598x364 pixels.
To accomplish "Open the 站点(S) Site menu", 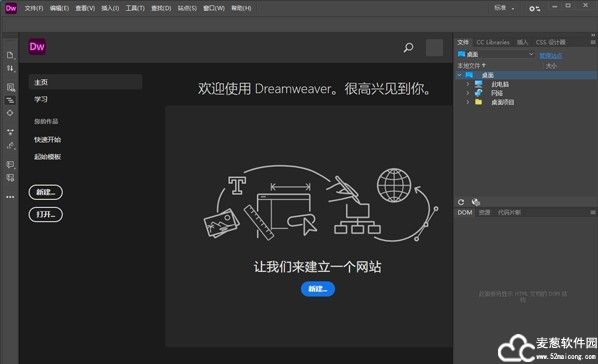I will (x=187, y=8).
